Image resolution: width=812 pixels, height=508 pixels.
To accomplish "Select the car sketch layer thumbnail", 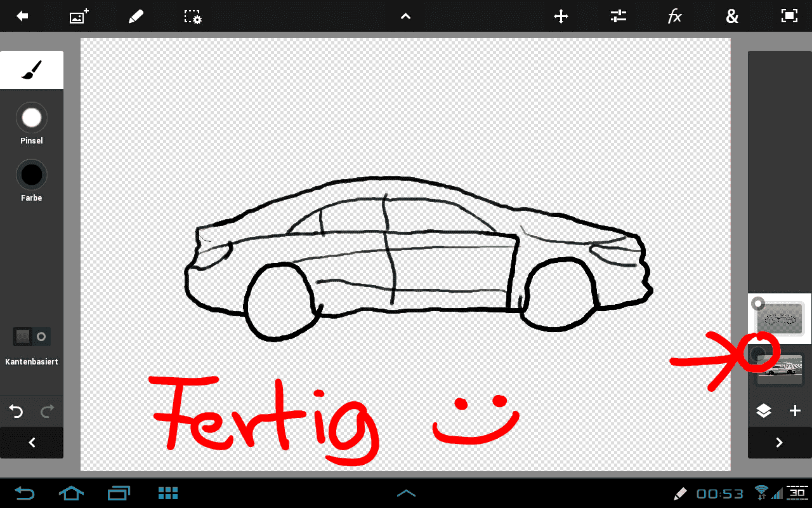I will (x=780, y=318).
